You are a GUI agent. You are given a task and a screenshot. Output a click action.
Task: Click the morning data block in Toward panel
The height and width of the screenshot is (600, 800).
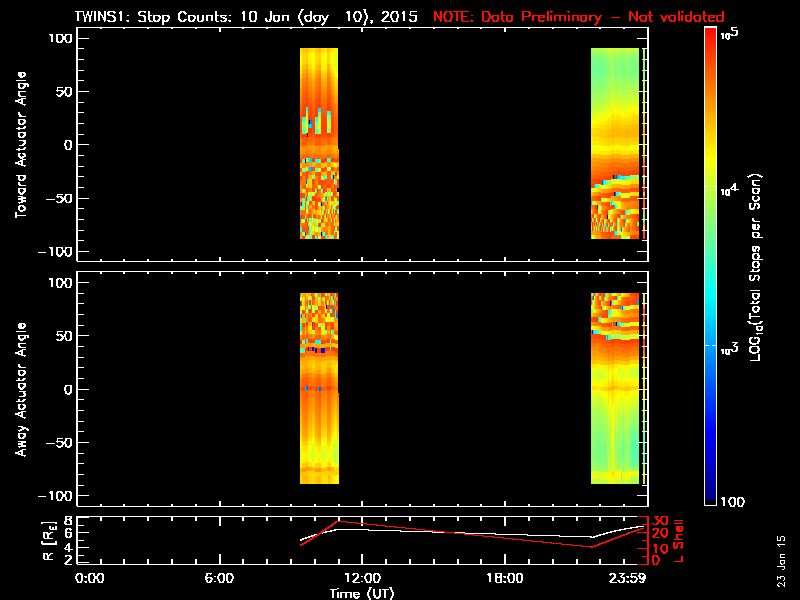point(319,143)
